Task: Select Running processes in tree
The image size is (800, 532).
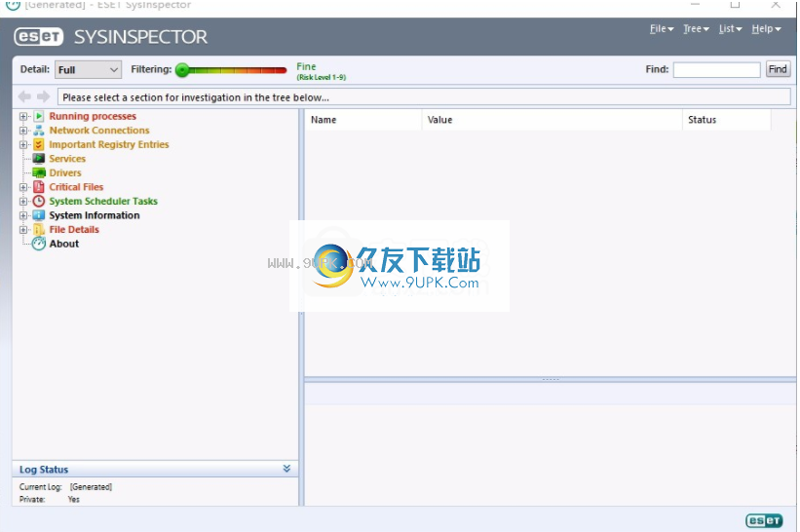Action: click(x=93, y=116)
